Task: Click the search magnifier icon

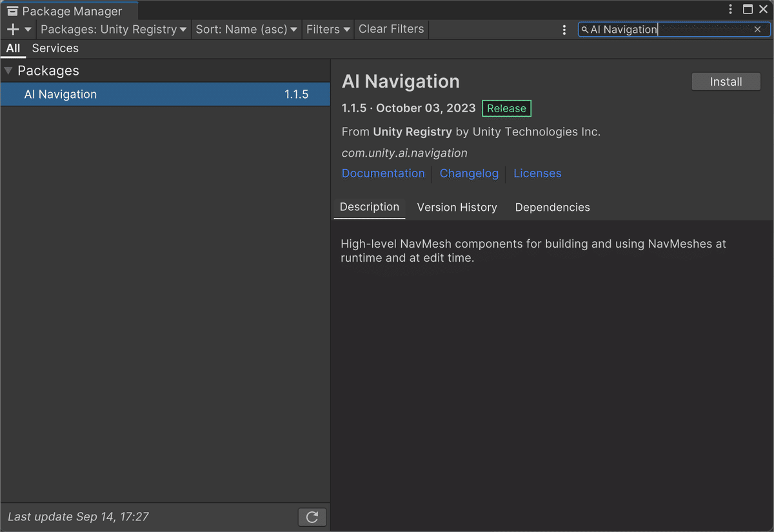Action: [x=585, y=30]
